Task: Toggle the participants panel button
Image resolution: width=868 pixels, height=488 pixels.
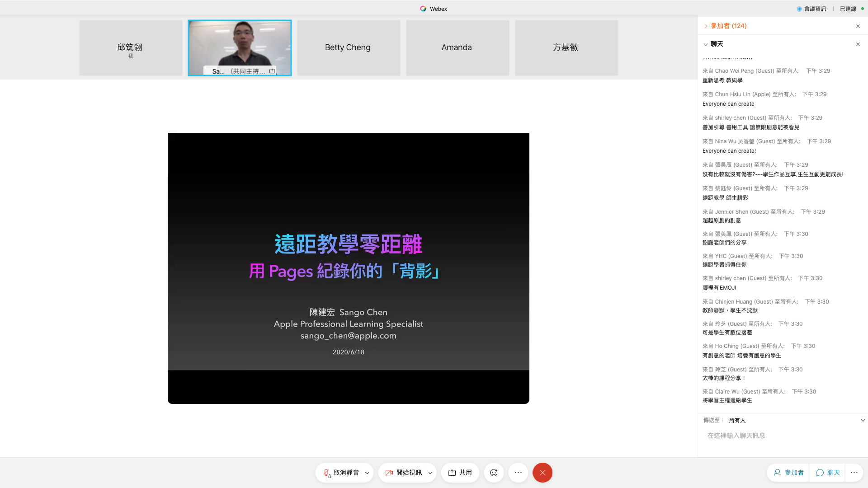Action: click(789, 473)
